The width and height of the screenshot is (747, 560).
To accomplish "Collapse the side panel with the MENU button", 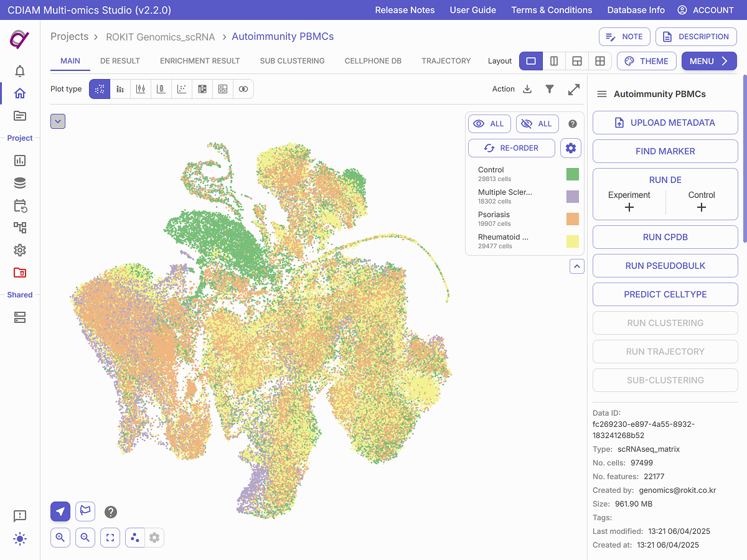I will point(709,61).
